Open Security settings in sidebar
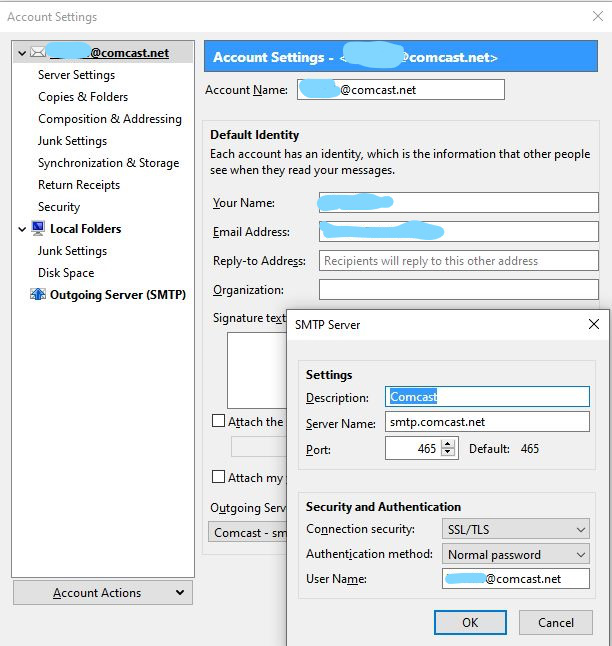 [59, 207]
